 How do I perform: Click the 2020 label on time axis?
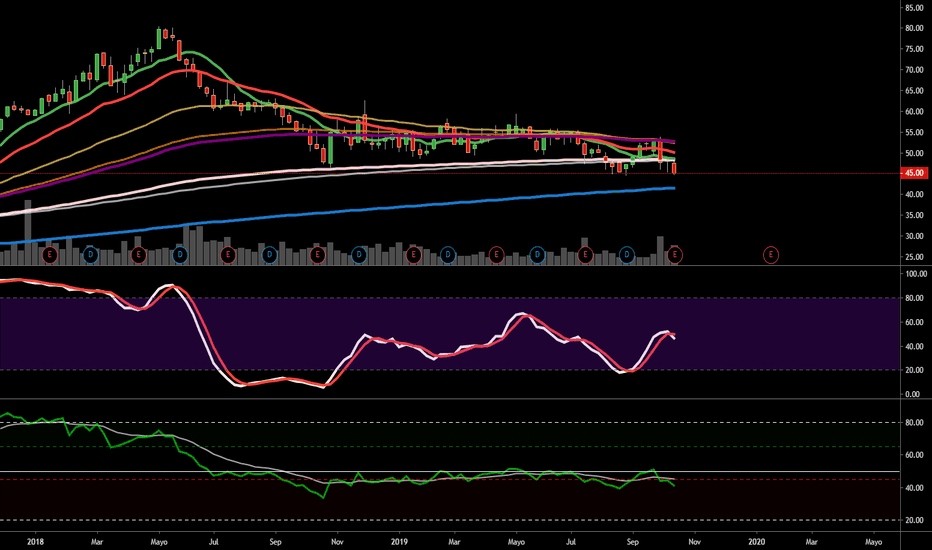[x=757, y=542]
